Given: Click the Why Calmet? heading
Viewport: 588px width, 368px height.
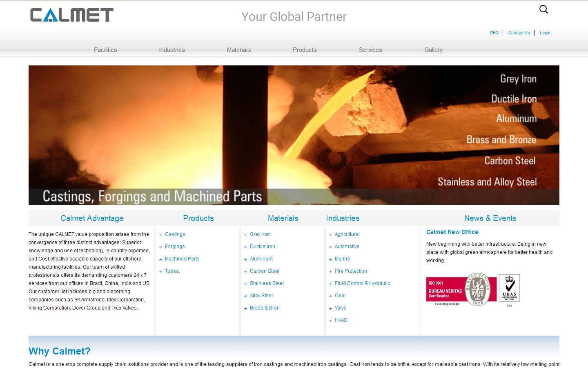Looking at the screenshot, I should 59,351.
